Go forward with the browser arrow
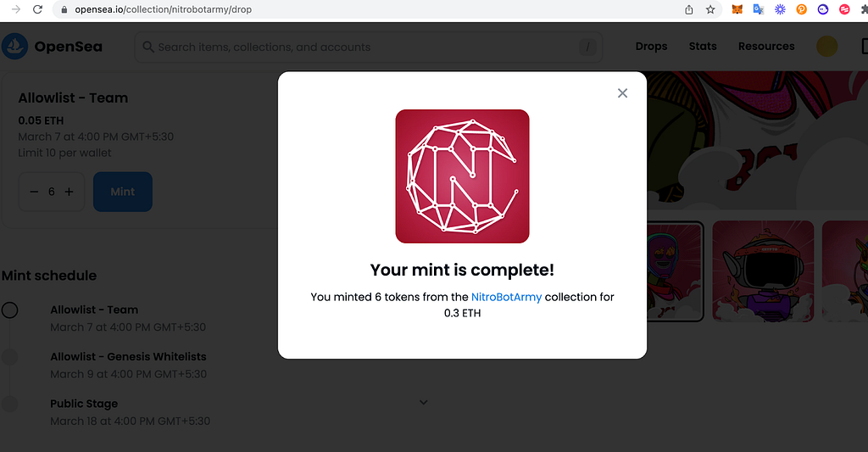Viewport: 868px width, 452px height. click(x=16, y=9)
